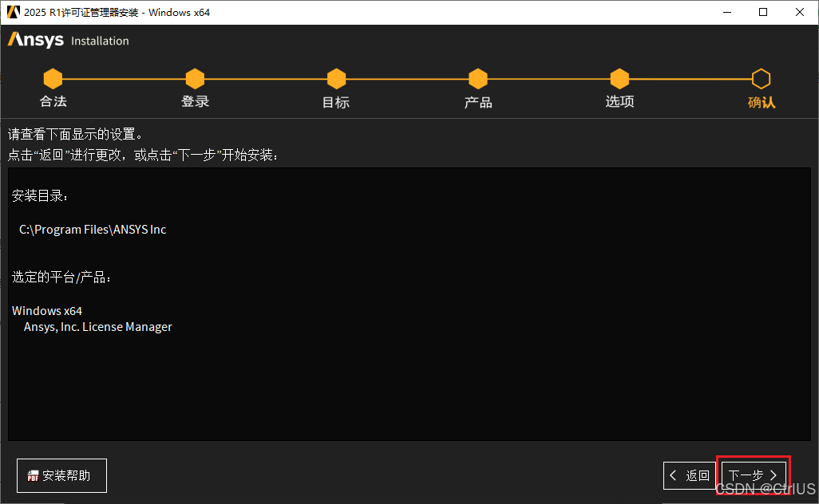Open the 安装帮助 installation help PDF
The image size is (819, 504).
(x=61, y=475)
